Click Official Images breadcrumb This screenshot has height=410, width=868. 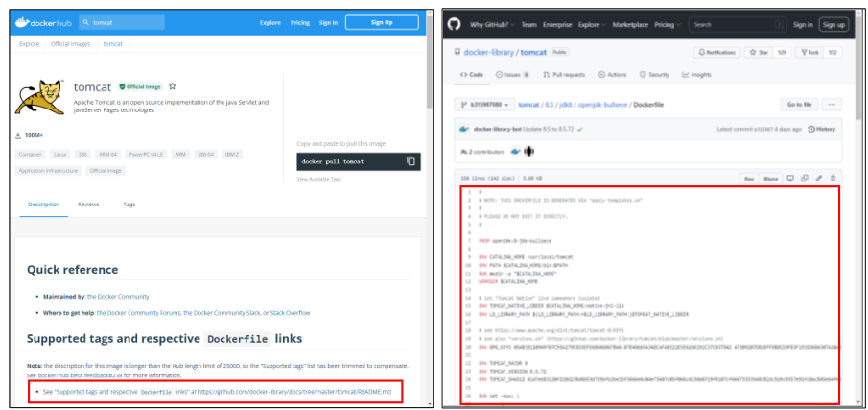pyautogui.click(x=70, y=44)
